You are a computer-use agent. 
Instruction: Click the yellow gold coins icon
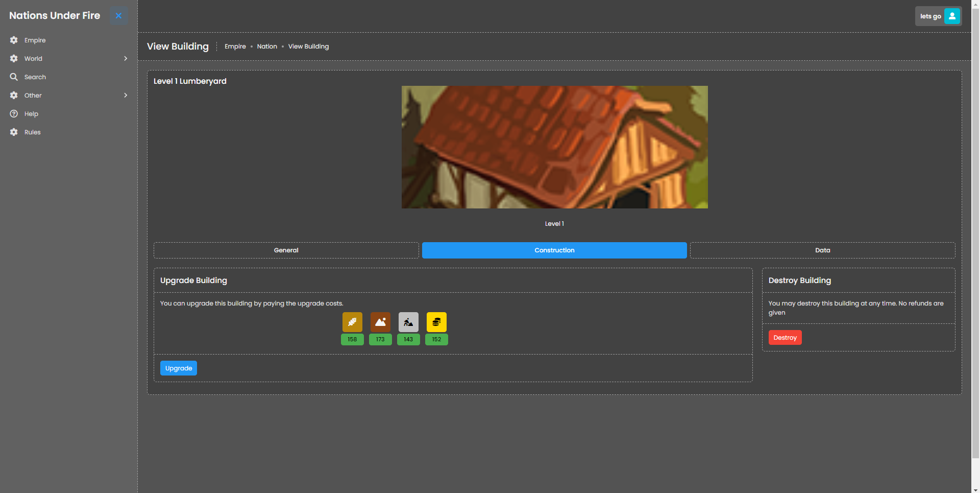[x=436, y=322]
